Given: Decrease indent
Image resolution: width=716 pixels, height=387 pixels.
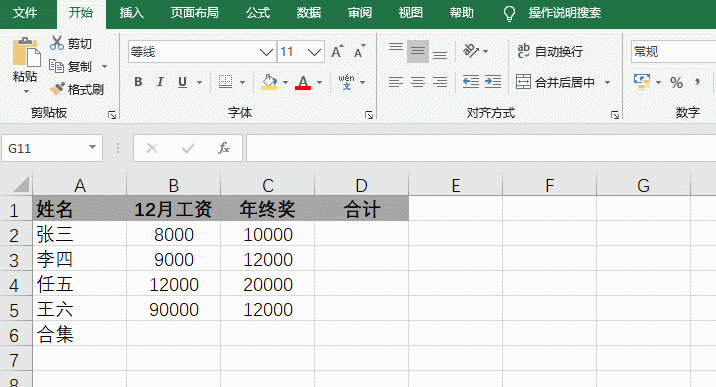Looking at the screenshot, I should (471, 82).
